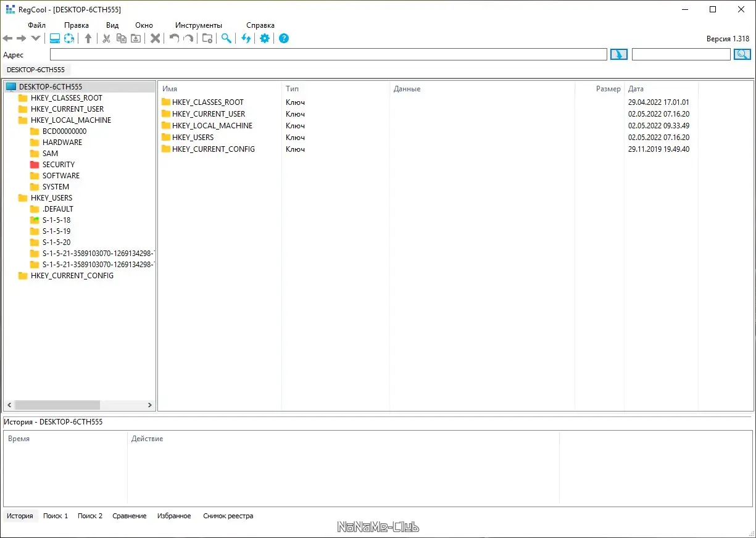Go up one level with up arrow
756x538 pixels.
tap(88, 38)
